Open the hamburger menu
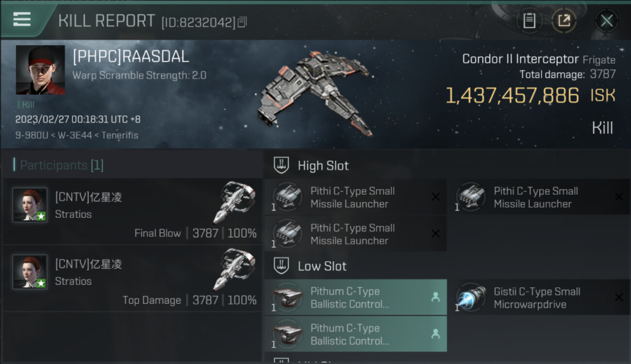This screenshot has height=364, width=631. tap(22, 19)
